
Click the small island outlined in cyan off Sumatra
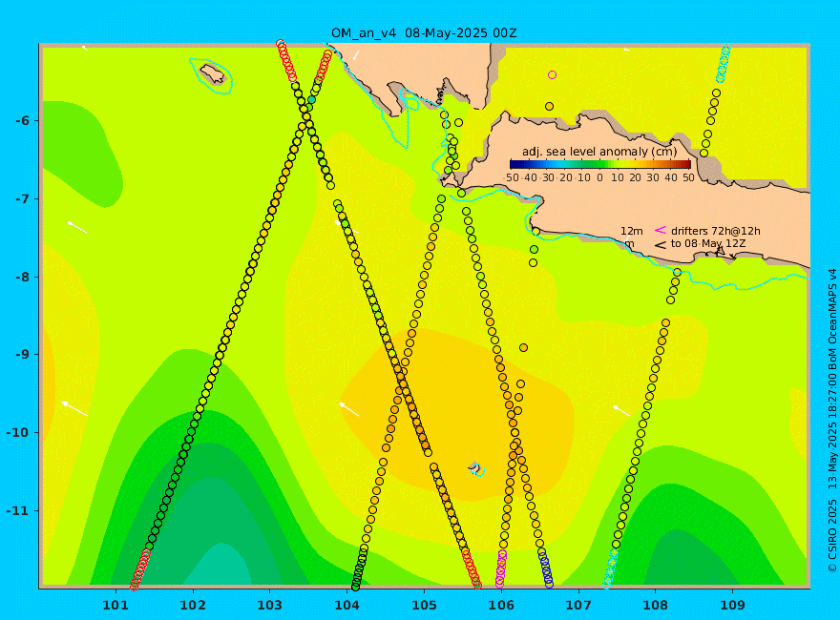[x=213, y=73]
